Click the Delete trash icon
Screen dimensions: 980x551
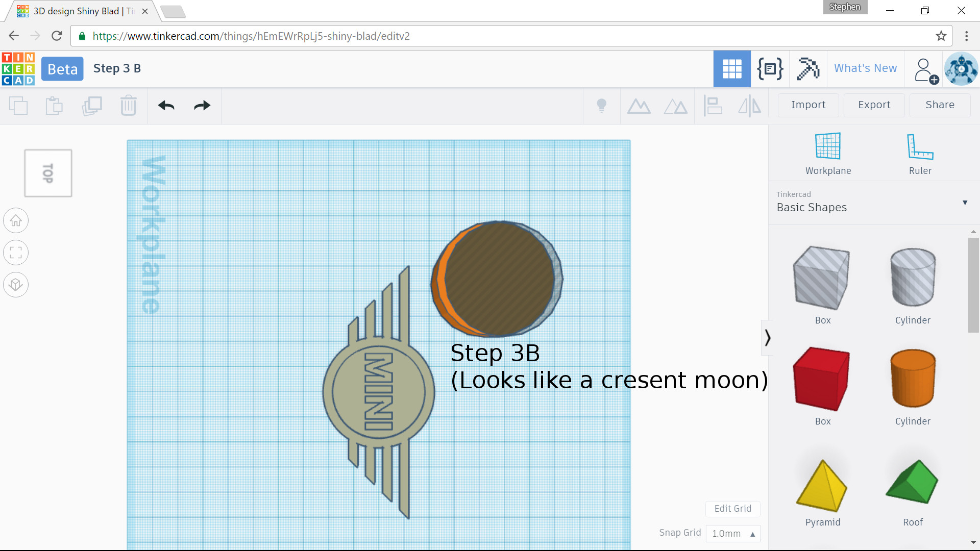point(129,106)
